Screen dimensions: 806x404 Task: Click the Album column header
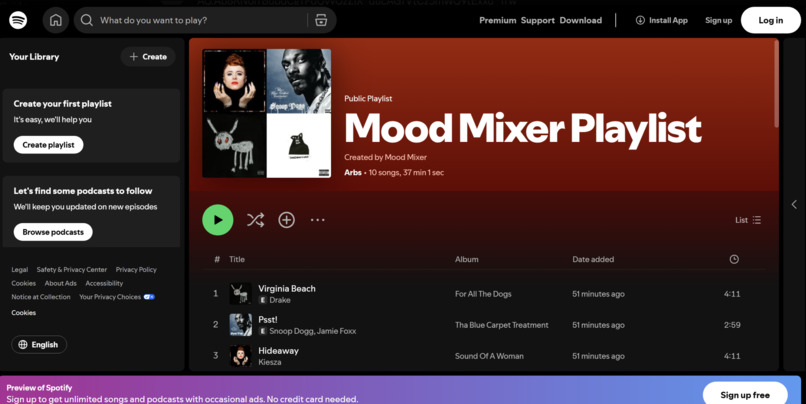coord(467,259)
